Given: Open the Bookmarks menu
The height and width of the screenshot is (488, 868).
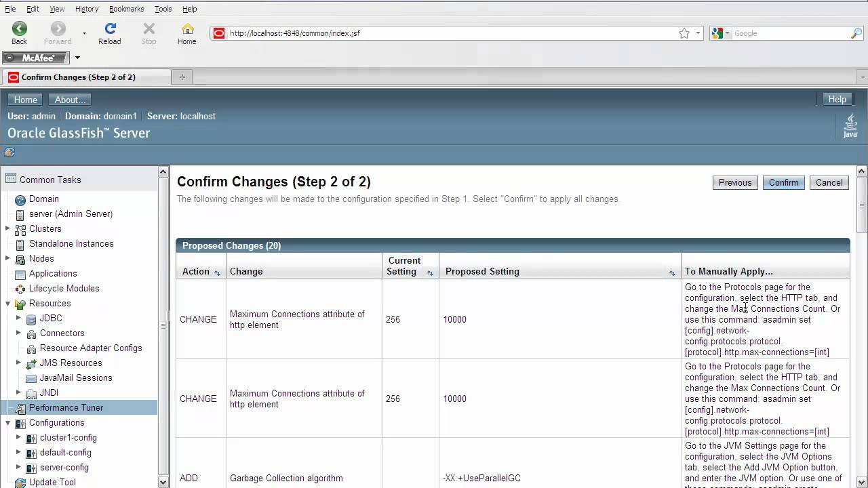Looking at the screenshot, I should point(126,9).
